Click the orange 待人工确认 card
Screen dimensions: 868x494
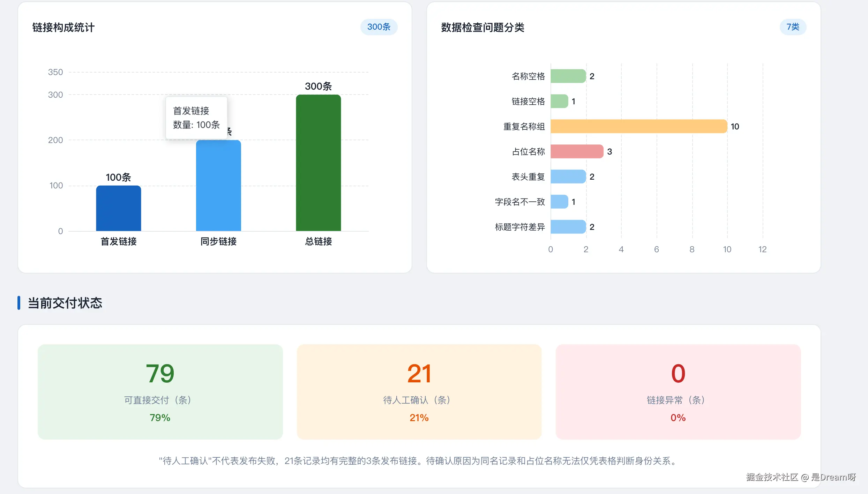[x=419, y=392]
